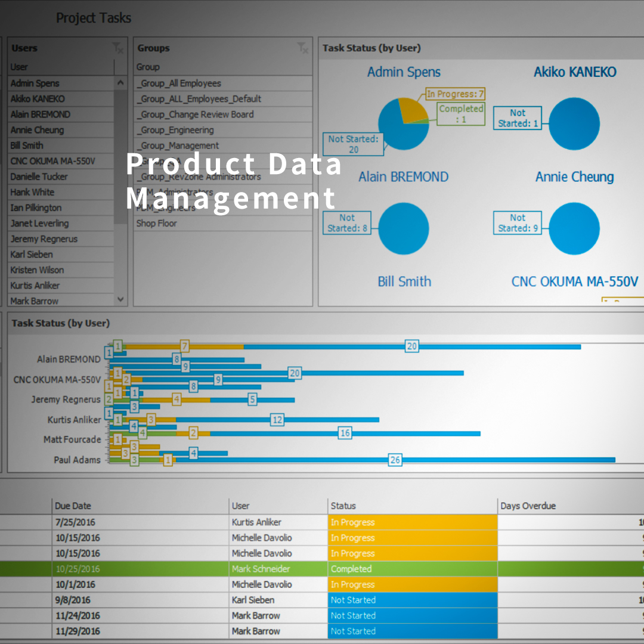Click the clear filter icon in Users panel
644x644 pixels.
click(x=118, y=48)
